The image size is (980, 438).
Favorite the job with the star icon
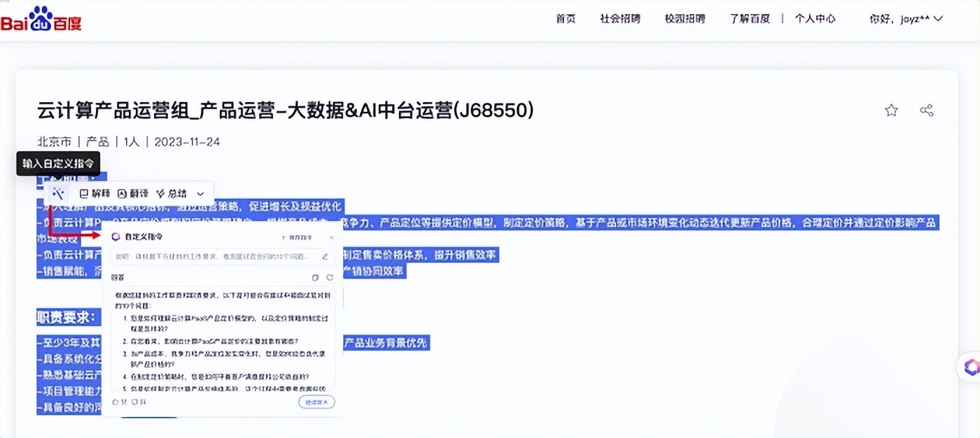(x=891, y=111)
